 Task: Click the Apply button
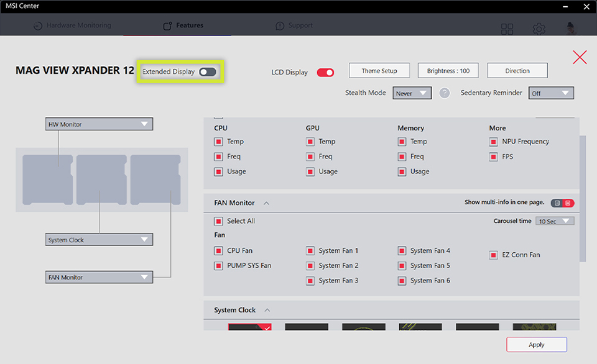pos(537,345)
